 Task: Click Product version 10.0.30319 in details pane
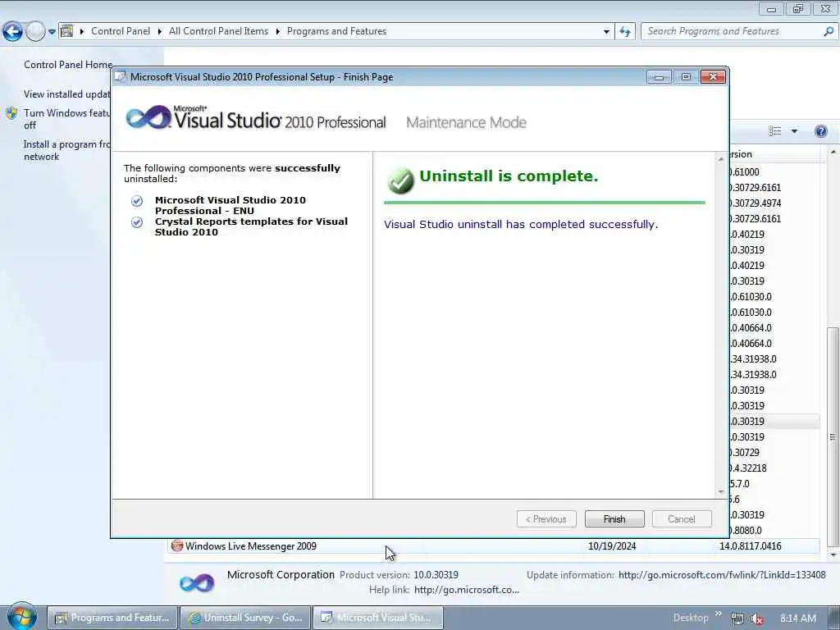(436, 575)
